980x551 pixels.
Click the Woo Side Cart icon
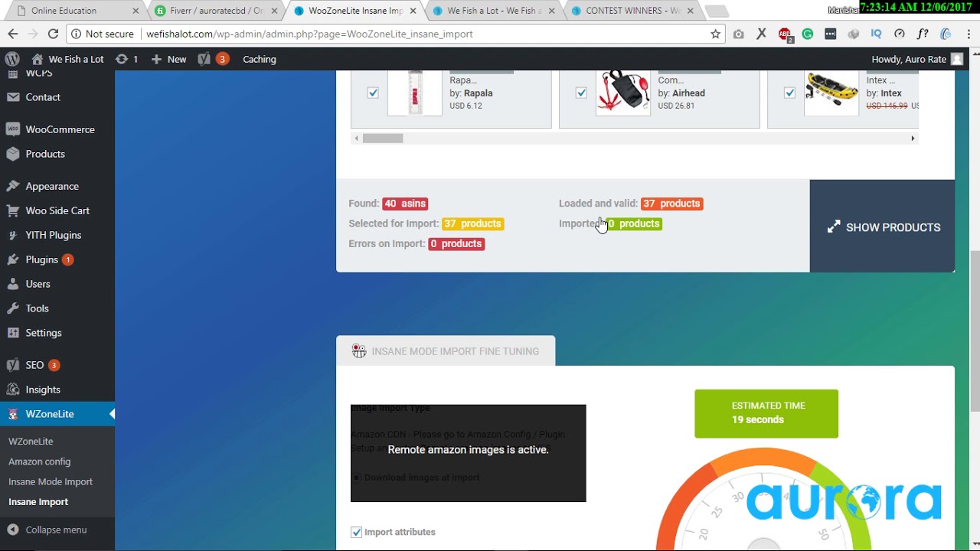click(13, 210)
